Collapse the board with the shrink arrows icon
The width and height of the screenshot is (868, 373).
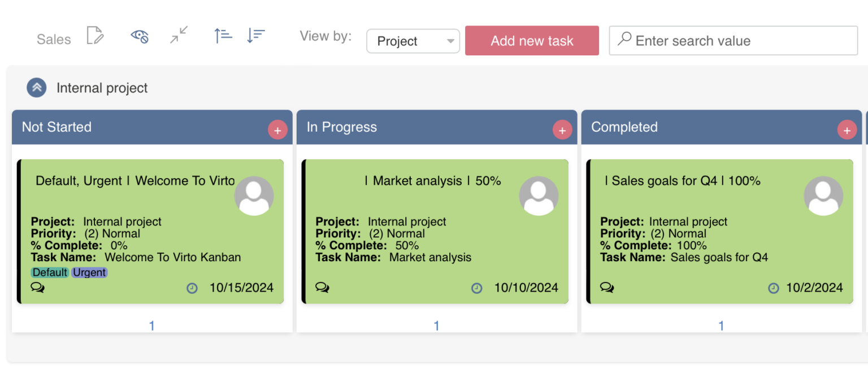[179, 36]
